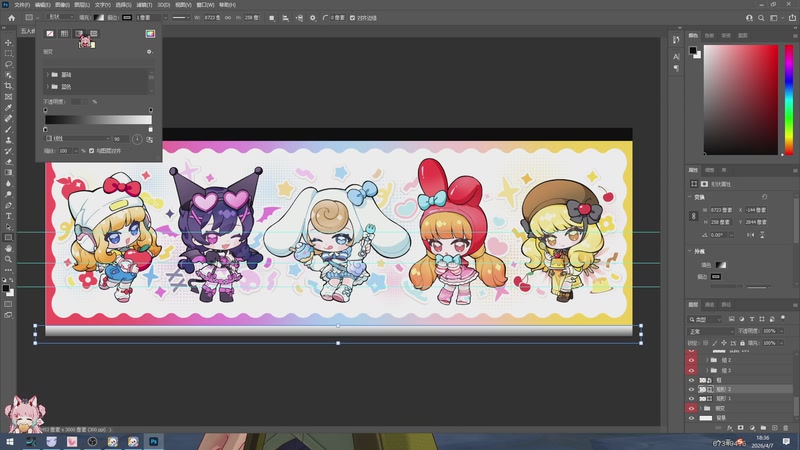
Task: Select the Brush tool
Action: click(8, 129)
